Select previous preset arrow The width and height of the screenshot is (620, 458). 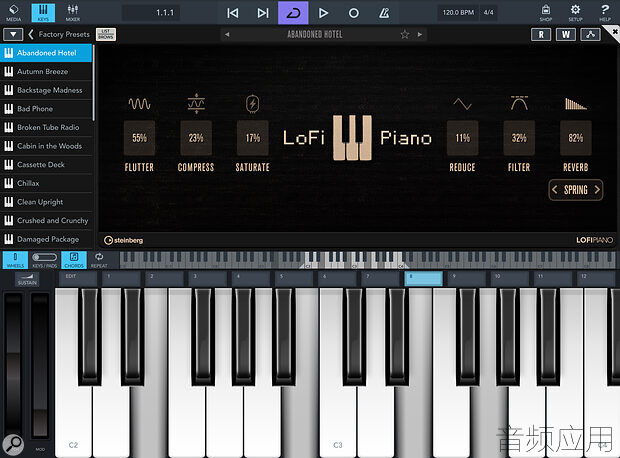[227, 34]
